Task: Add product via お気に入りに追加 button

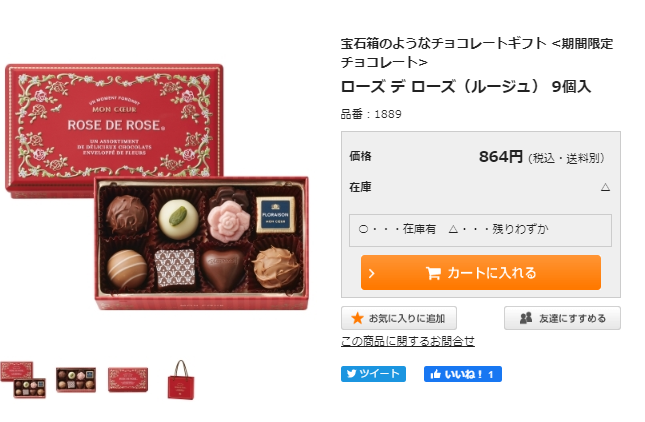Action: click(399, 318)
